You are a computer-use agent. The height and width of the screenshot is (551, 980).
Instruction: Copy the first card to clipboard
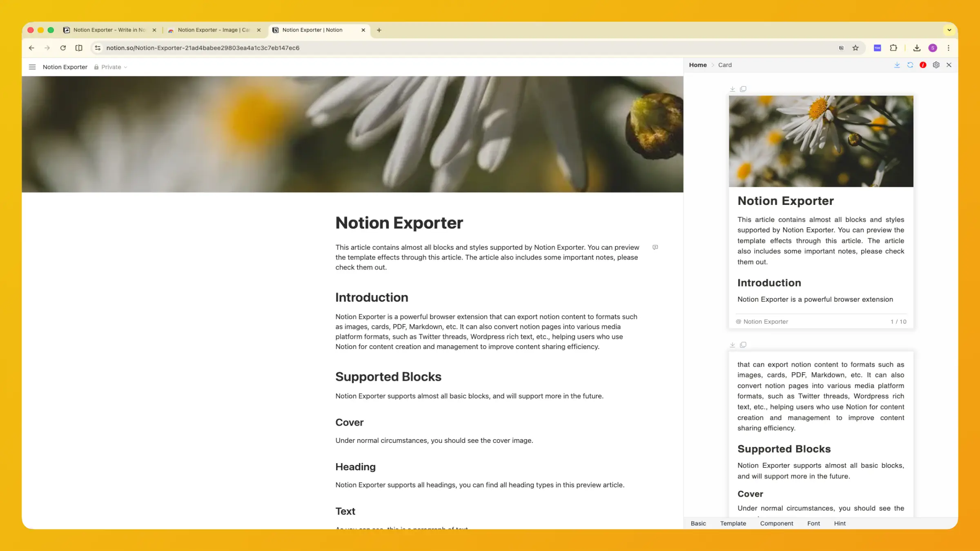[743, 89]
